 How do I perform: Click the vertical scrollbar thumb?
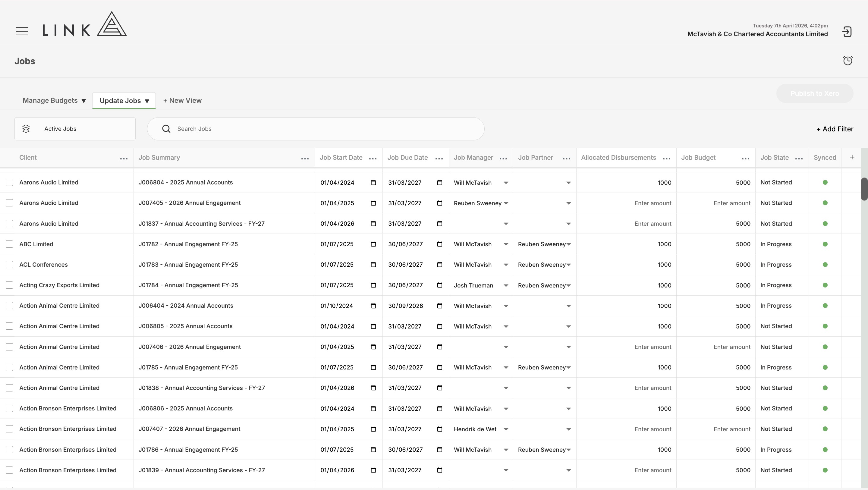(x=864, y=189)
